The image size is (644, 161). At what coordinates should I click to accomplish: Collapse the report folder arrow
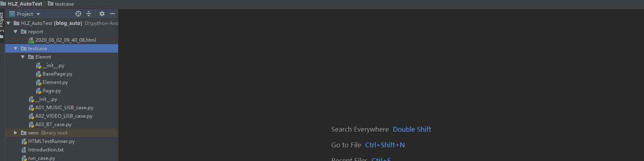(16, 32)
